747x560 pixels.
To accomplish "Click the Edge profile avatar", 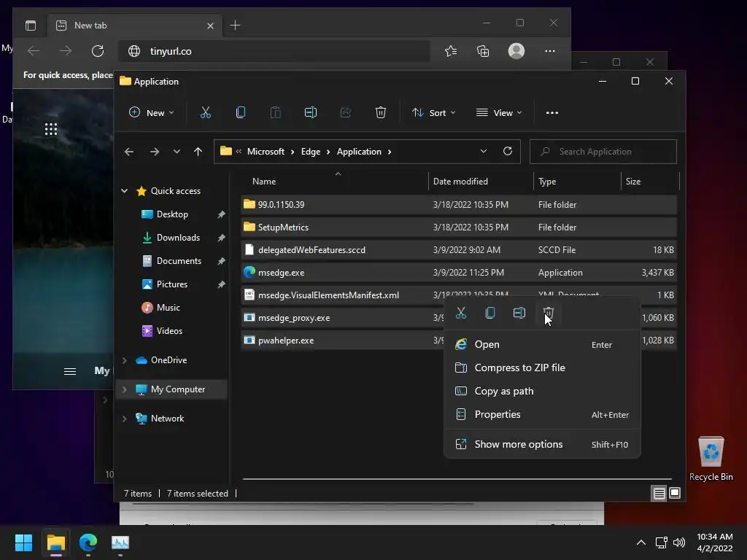I will (x=516, y=51).
